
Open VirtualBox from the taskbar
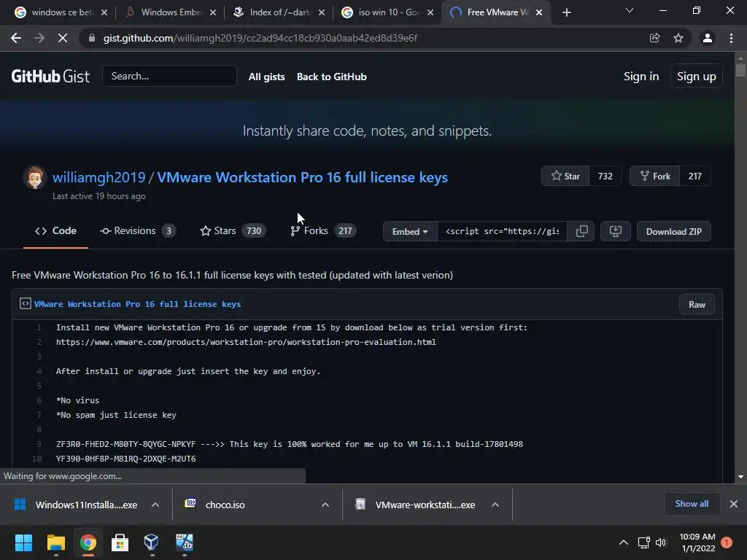tap(152, 542)
